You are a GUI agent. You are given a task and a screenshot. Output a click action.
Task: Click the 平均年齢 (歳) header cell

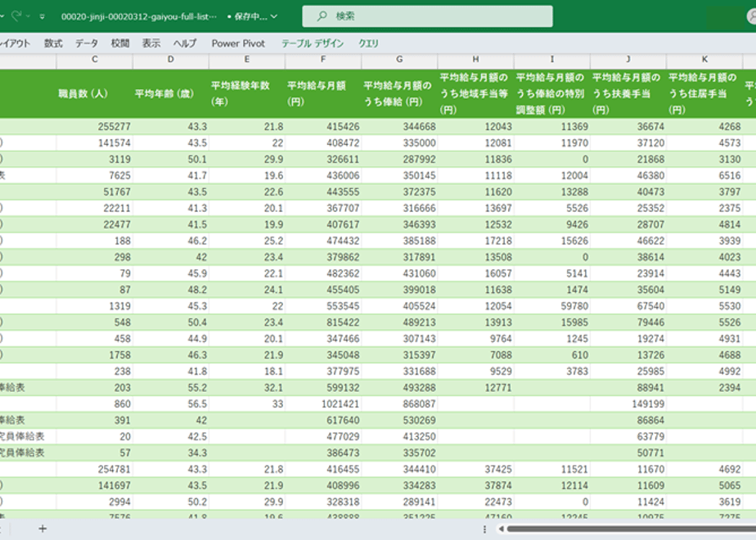pyautogui.click(x=171, y=93)
